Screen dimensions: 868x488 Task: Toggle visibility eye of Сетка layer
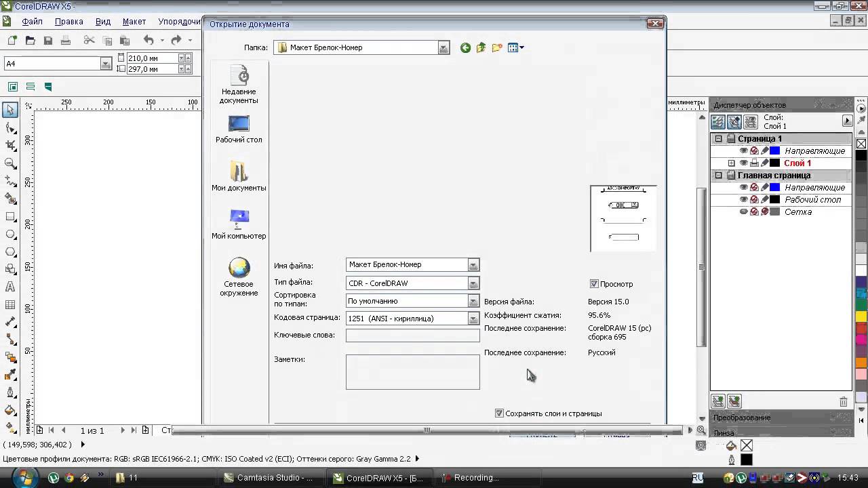[743, 212]
